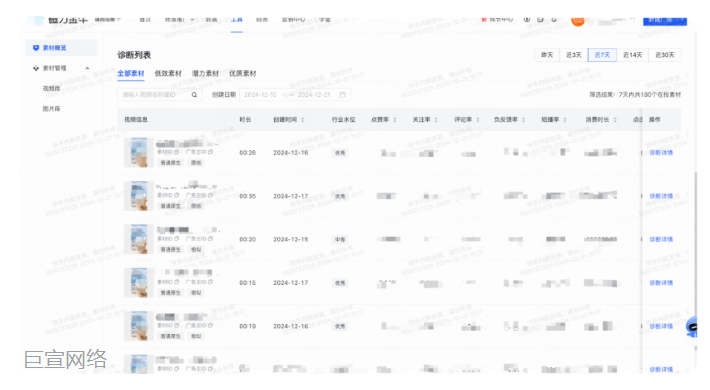The image size is (710, 390).
Task: Click the 筛选结果 summary text
Action: 635,95
